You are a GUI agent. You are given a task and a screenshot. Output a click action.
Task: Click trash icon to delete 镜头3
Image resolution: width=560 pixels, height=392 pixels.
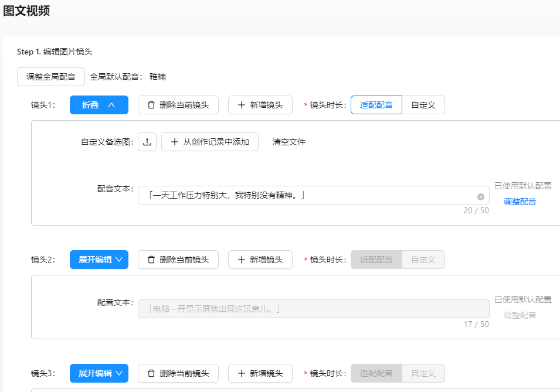151,373
